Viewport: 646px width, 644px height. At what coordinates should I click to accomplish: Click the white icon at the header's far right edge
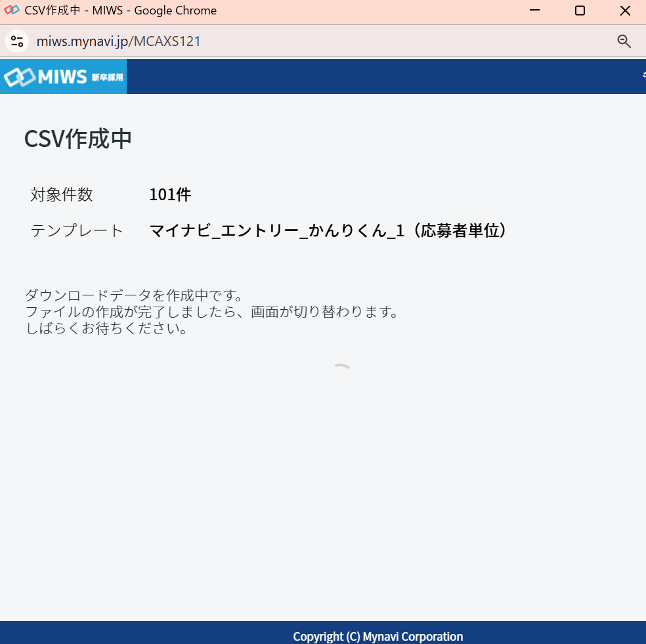(x=642, y=75)
